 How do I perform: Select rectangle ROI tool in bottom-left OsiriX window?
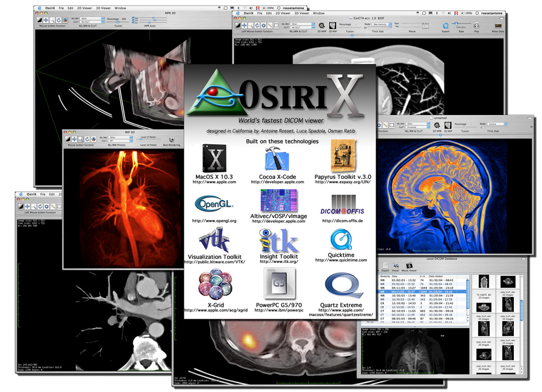point(59,207)
